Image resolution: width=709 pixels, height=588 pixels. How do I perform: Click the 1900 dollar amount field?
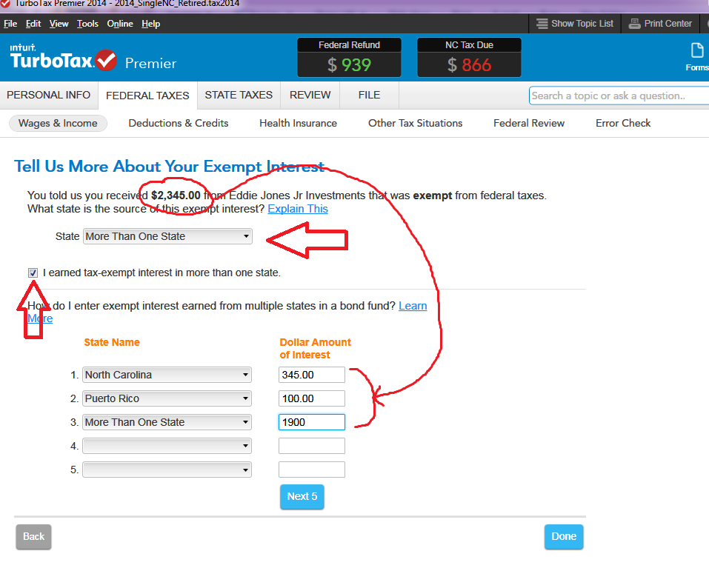click(311, 422)
